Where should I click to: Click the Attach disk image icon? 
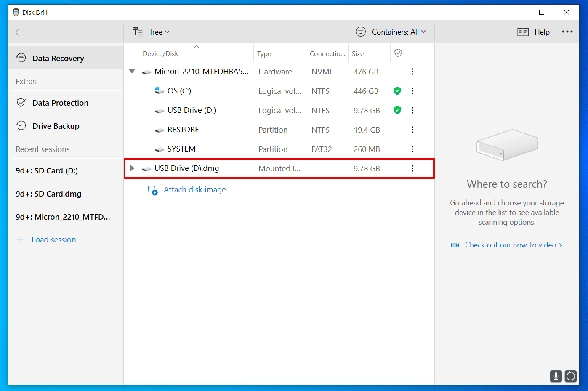coord(152,191)
